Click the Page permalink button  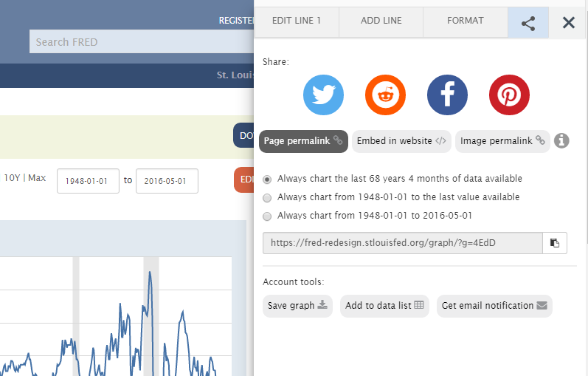coord(303,141)
